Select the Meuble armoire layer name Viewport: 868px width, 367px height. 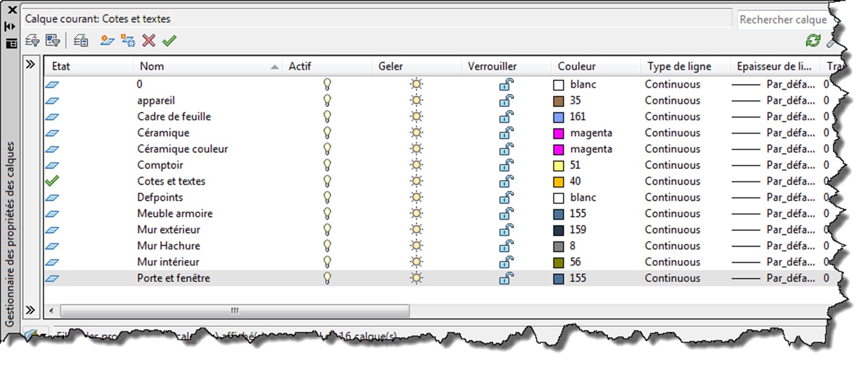(175, 214)
